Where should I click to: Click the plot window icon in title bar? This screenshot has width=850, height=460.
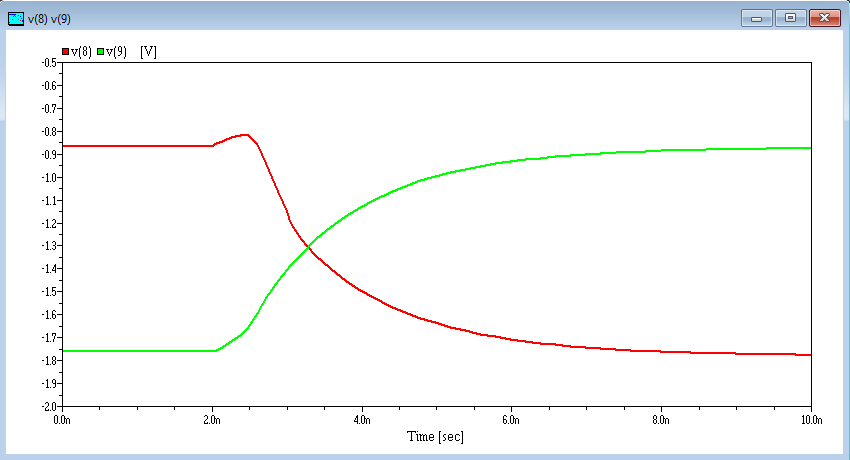(x=16, y=19)
